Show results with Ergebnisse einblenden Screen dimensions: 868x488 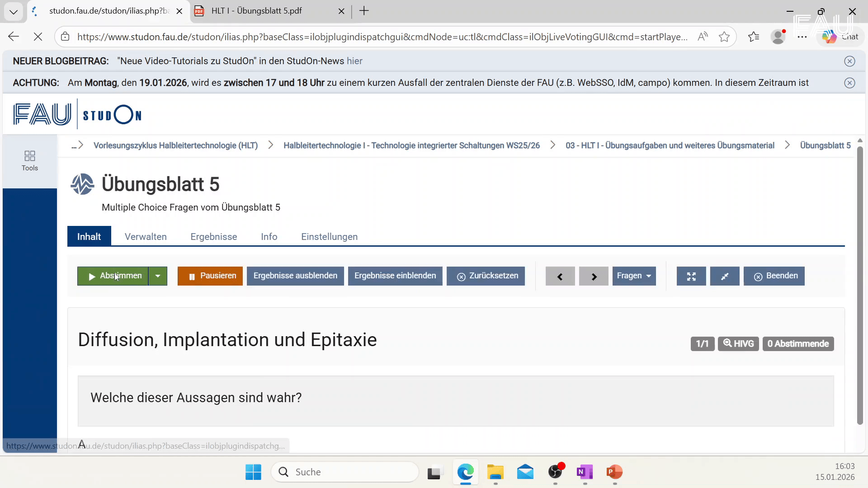[x=395, y=276]
